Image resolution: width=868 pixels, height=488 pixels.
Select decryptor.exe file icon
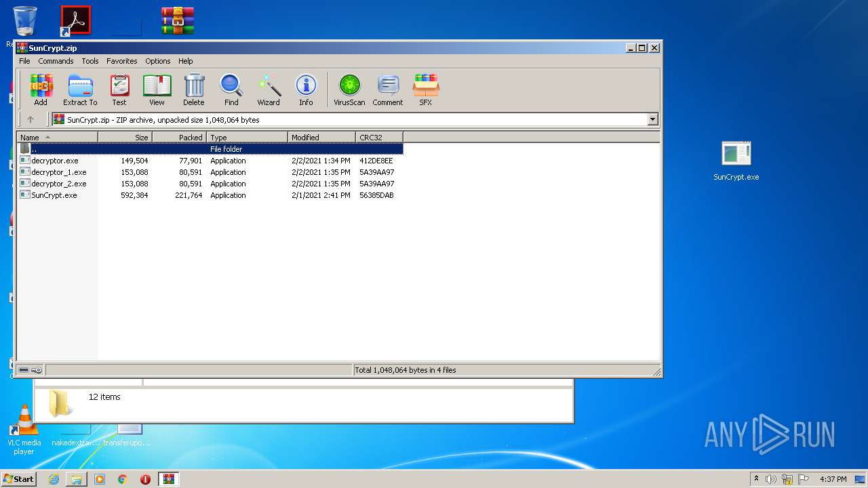(x=25, y=161)
